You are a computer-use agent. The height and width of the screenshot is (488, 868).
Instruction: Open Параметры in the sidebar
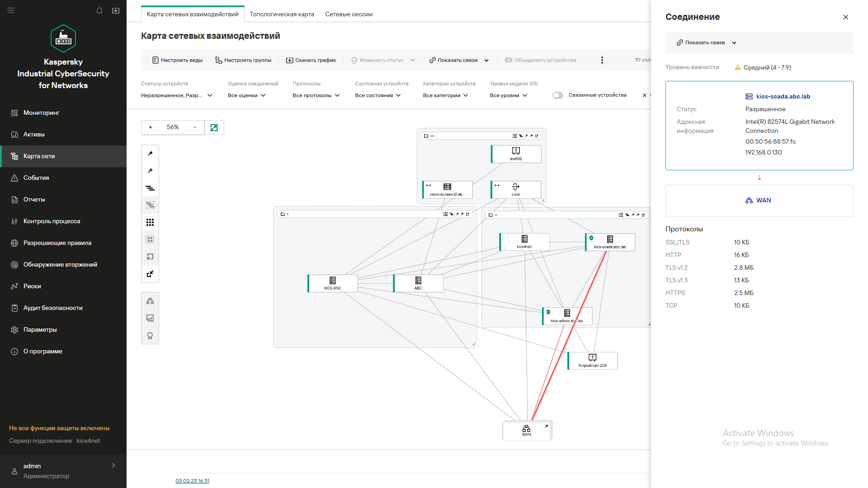tap(63, 330)
